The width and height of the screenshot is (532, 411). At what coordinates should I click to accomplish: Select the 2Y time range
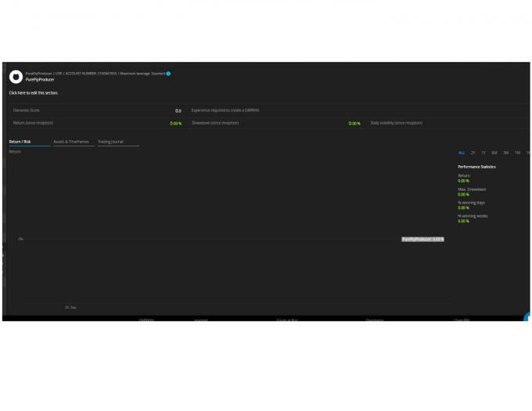click(473, 153)
